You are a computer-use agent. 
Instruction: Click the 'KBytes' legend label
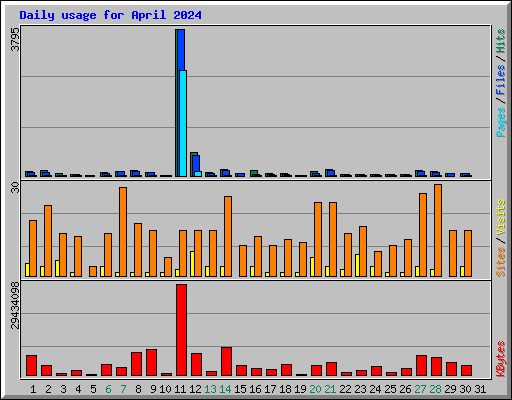click(x=500, y=359)
